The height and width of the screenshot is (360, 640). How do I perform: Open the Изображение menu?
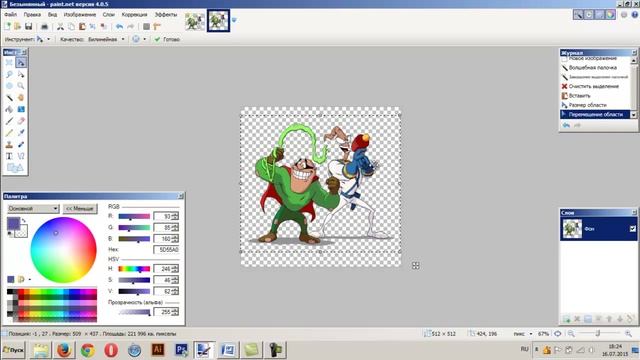click(x=80, y=14)
